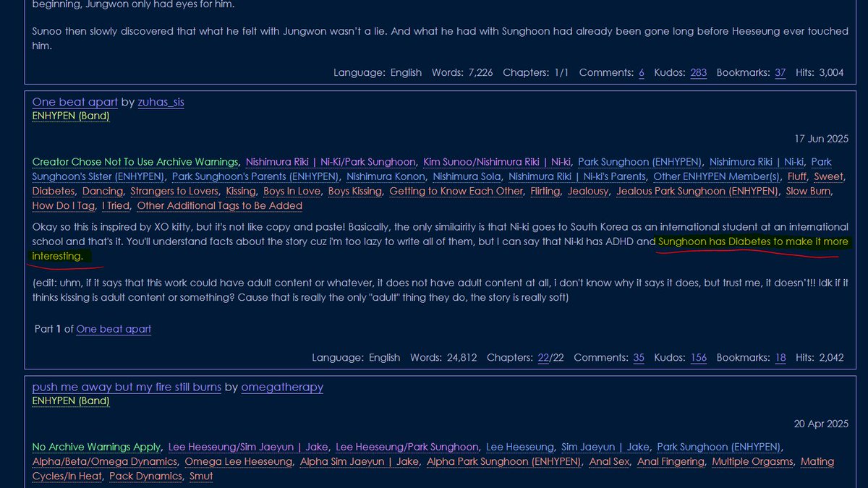Visit author zuhas_sis profile
Screen dimensions: 868x488
click(161, 102)
